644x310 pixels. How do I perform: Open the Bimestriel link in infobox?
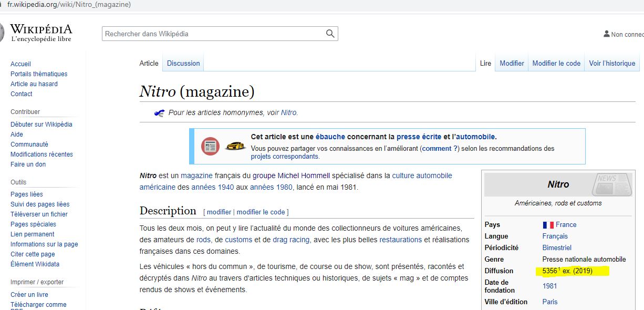tap(557, 248)
